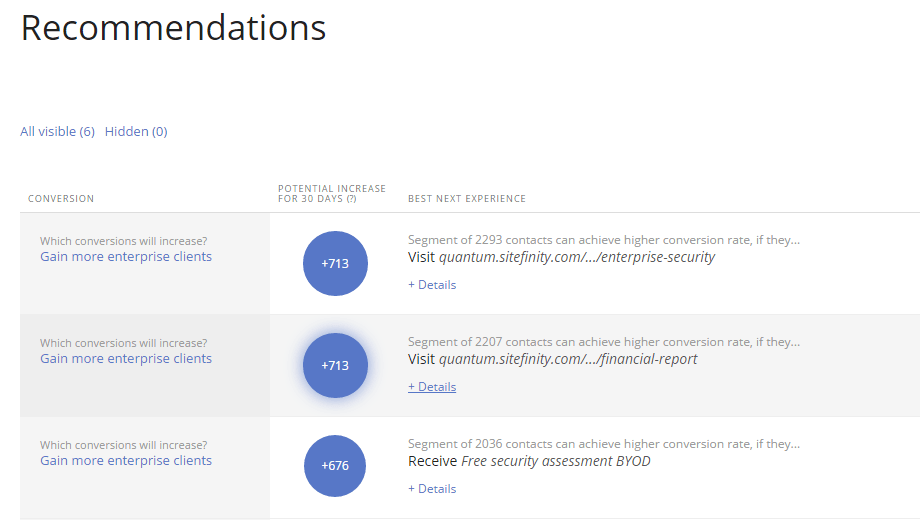Open first row's Gain more enterprise clients link

click(126, 257)
